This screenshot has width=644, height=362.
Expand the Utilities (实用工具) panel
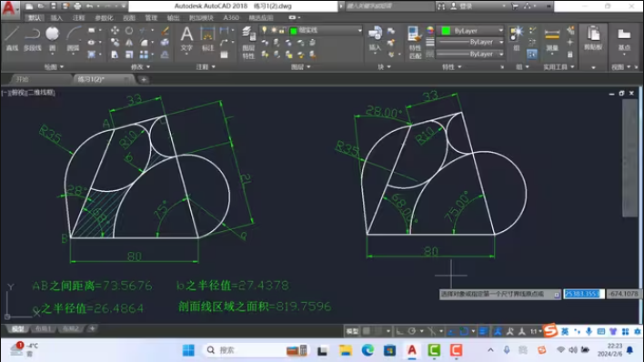pyautogui.click(x=558, y=66)
